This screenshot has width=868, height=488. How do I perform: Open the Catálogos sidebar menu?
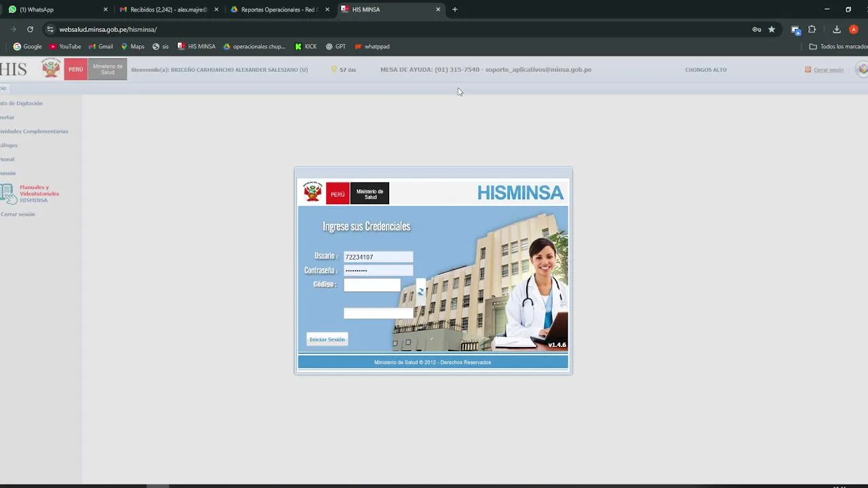9,145
